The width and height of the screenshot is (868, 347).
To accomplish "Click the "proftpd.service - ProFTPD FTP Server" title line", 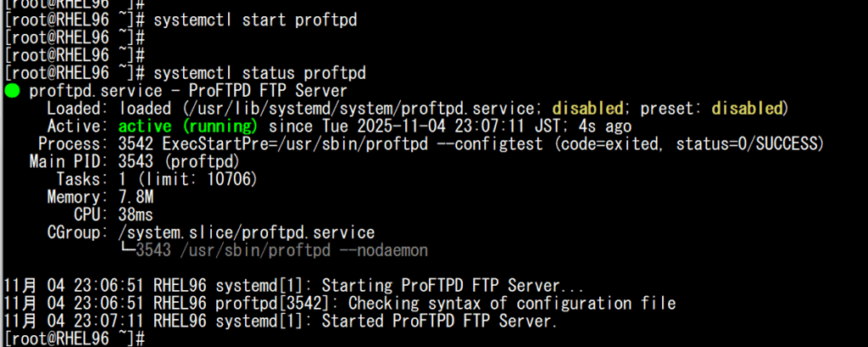I will click(187, 91).
